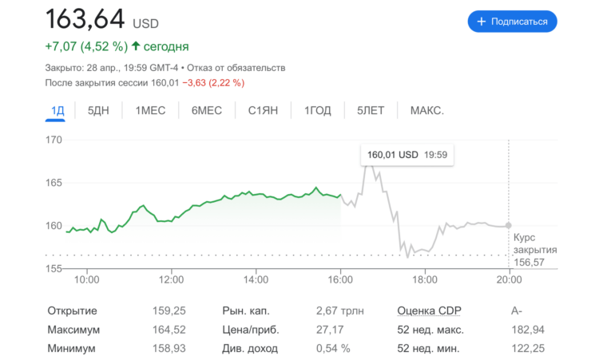
Task: Show the 5ЛЕТ chart range
Action: pos(371,111)
